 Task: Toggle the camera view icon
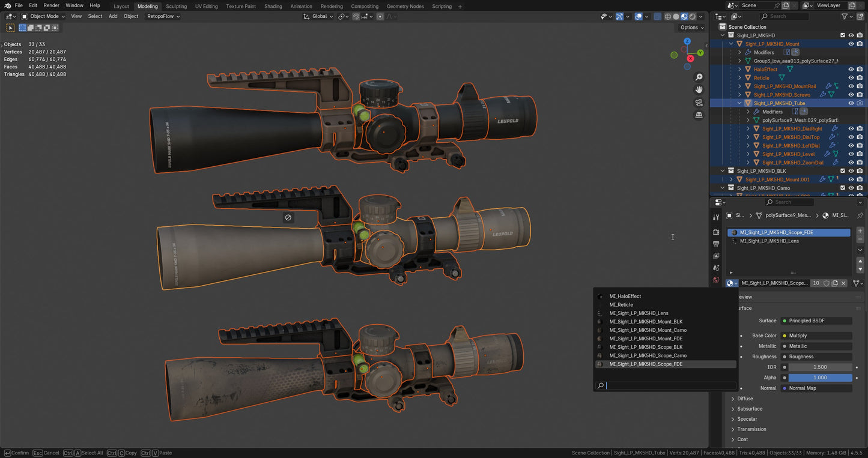(699, 102)
